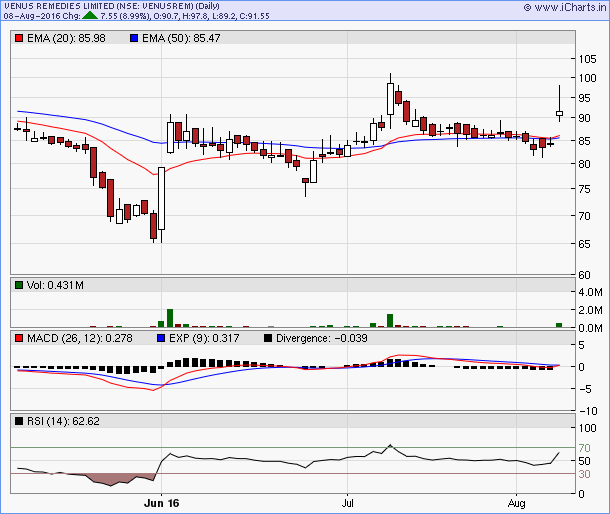The height and width of the screenshot is (514, 610).
Task: Click the Divergence: -0.039 label
Action: click(x=321, y=338)
